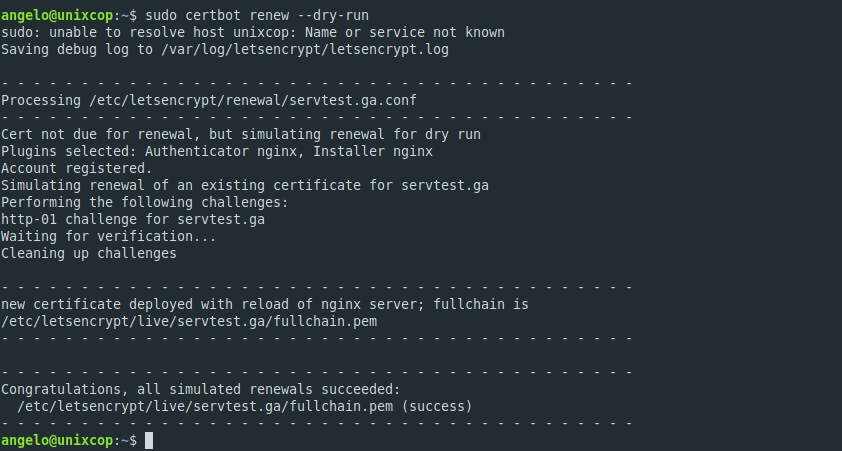Image resolution: width=842 pixels, height=451 pixels.
Task: Click the '(success)' text after fullchain.pem
Action: point(437,406)
